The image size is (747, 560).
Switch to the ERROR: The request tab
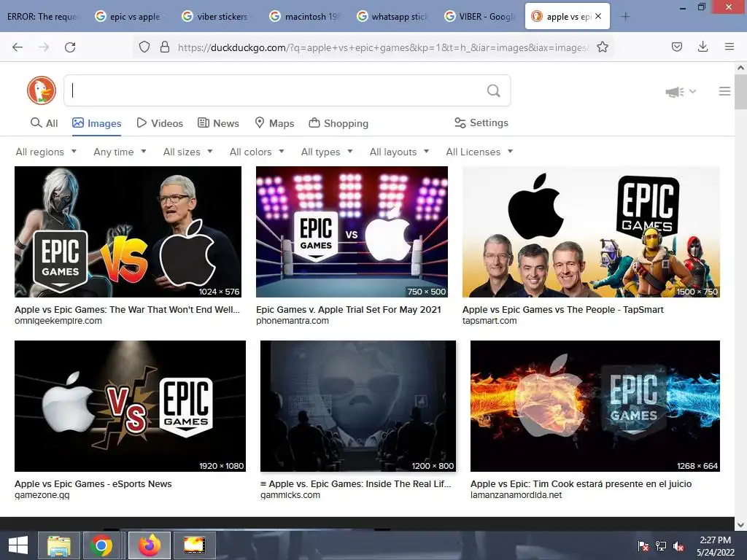click(42, 17)
